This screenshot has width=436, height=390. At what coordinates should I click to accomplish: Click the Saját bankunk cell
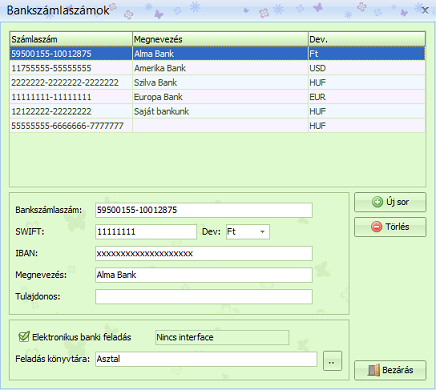(x=220, y=111)
